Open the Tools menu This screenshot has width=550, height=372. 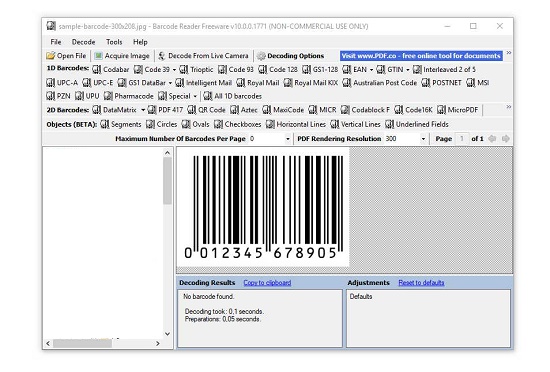114,42
